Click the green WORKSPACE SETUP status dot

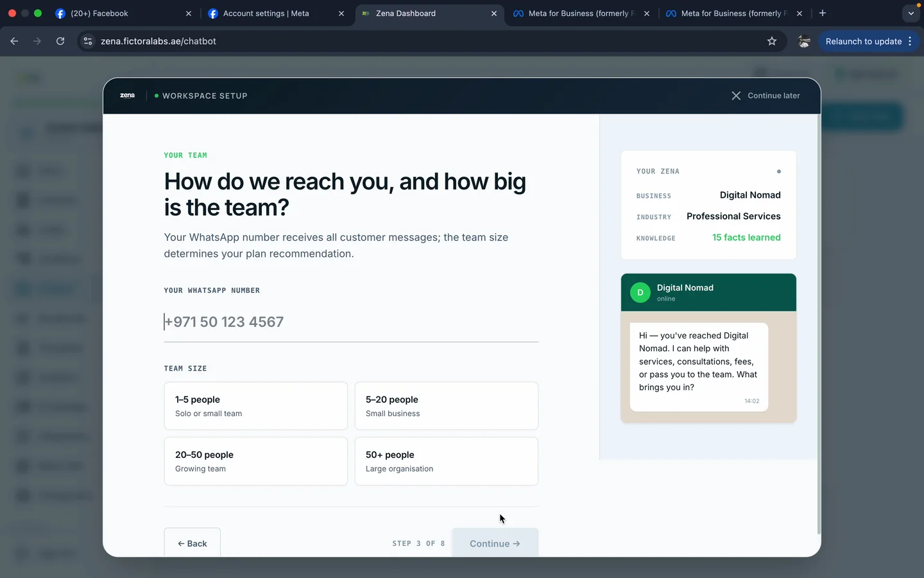157,96
